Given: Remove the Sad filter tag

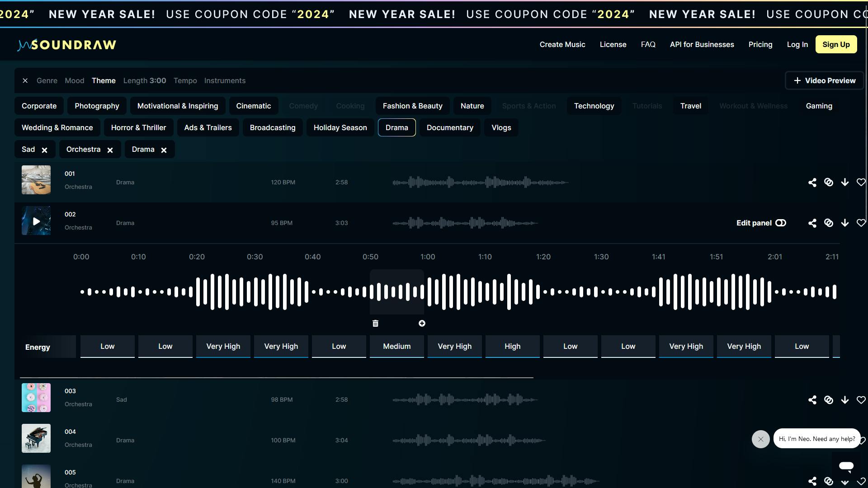Looking at the screenshot, I should pos(44,150).
